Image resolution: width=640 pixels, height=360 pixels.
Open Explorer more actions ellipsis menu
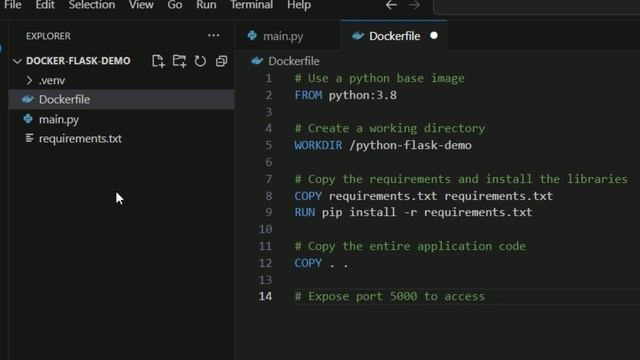pyautogui.click(x=213, y=36)
